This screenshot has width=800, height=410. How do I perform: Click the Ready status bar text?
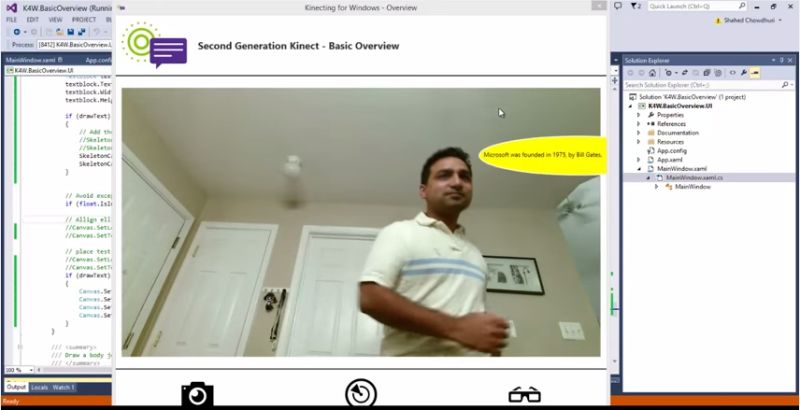pos(10,401)
